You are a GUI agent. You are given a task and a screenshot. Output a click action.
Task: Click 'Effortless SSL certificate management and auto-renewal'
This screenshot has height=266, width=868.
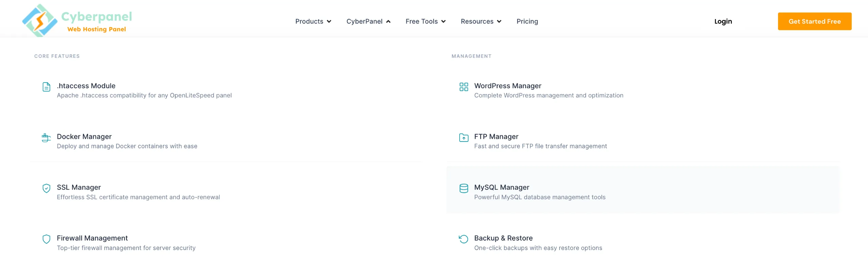[x=138, y=197]
